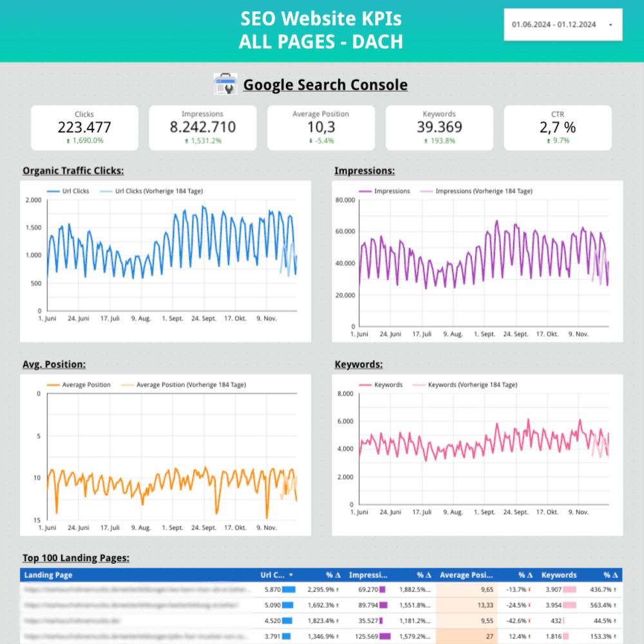Click the impressions value 125.569
Image resolution: width=644 pixels, height=644 pixels.
coord(367,636)
